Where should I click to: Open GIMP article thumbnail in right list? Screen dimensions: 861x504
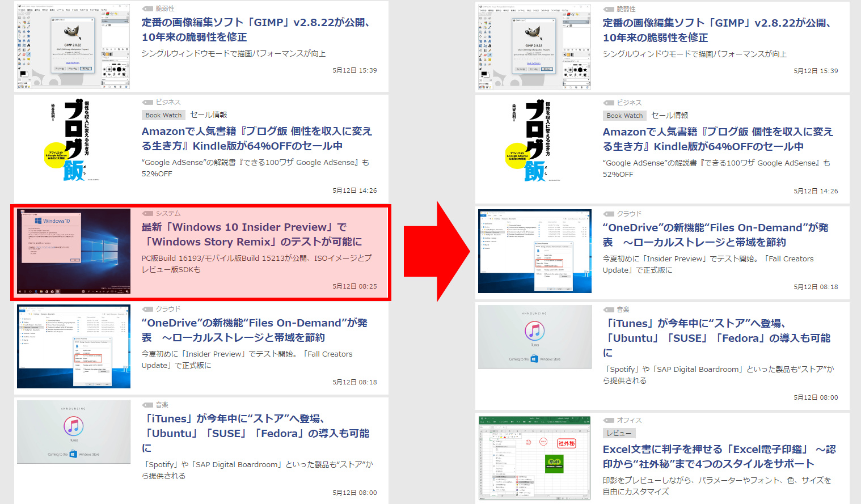click(x=535, y=46)
